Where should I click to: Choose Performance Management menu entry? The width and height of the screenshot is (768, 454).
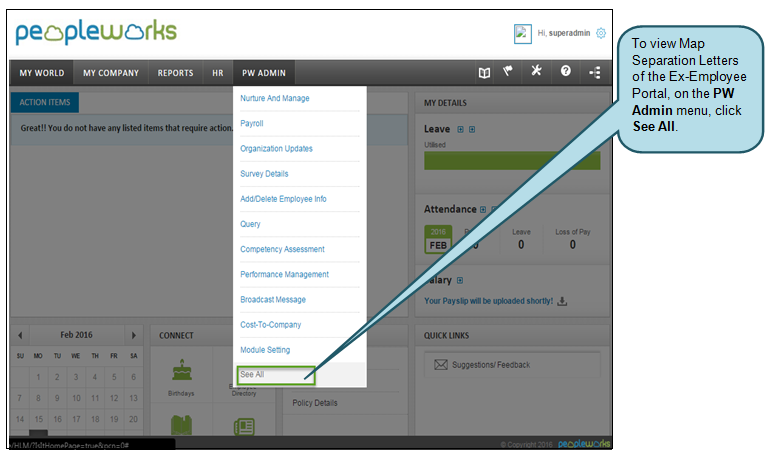click(x=285, y=274)
